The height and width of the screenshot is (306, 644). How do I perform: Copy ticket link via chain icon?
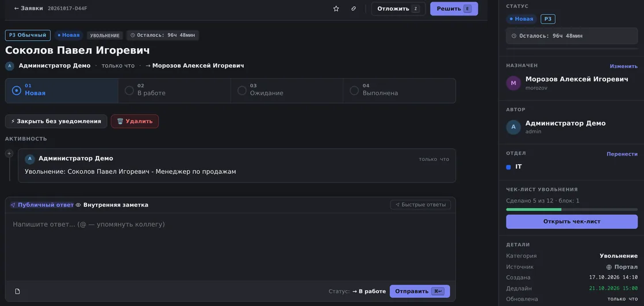point(354,9)
